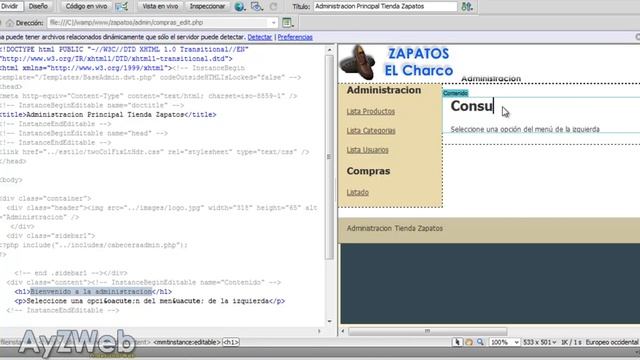Screen dimensions: 640x360
Task: Choose the Hand tool in status bar
Action: [469, 342]
